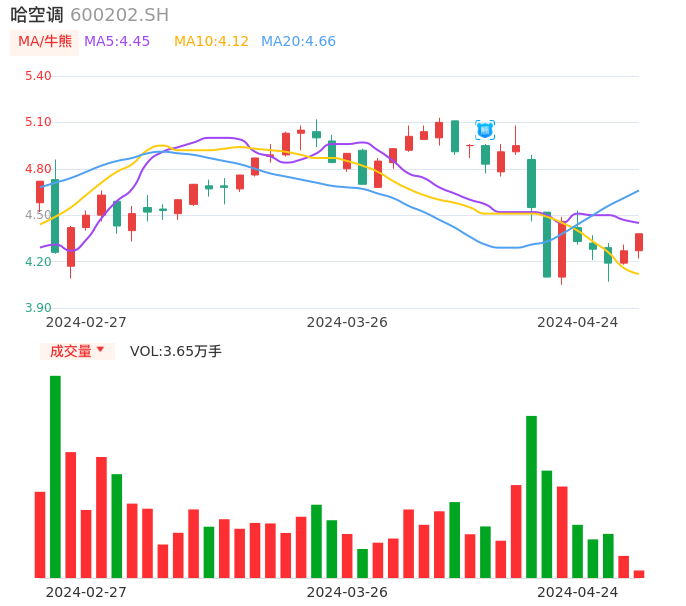This screenshot has width=686, height=606.
Task: Click the blue bear (熊) signal icon
Action: point(485,129)
